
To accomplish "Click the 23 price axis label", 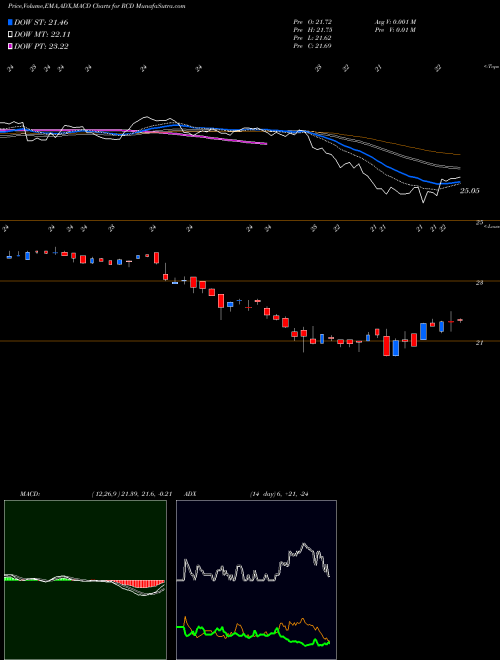I will [479, 283].
